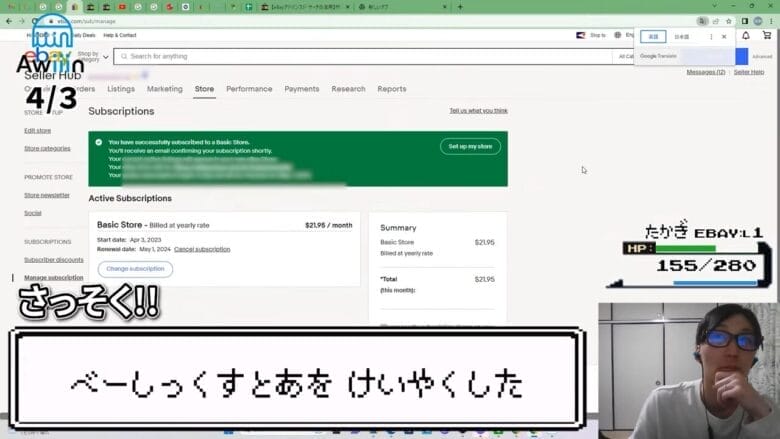This screenshot has width=780, height=439.
Task: Open the Chrome three-dot menu
Action: point(772,21)
